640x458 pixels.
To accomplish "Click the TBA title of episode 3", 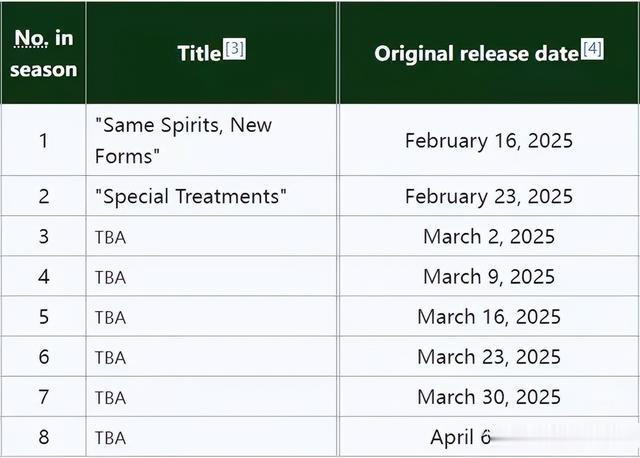I will click(110, 238).
